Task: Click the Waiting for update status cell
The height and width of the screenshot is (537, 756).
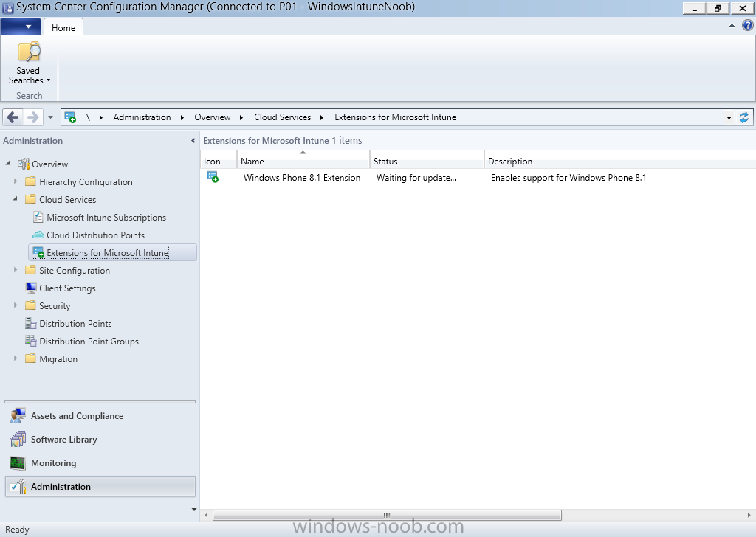Action: pyautogui.click(x=416, y=178)
